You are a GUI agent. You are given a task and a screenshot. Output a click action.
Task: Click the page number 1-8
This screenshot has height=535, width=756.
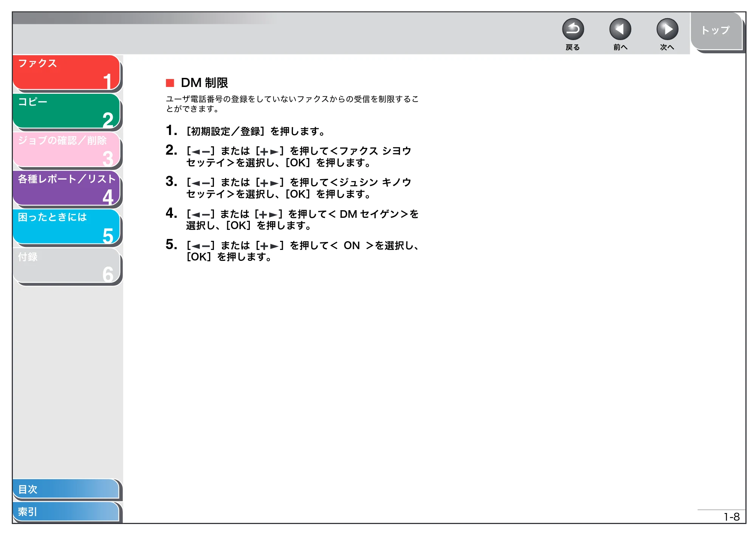(731, 517)
